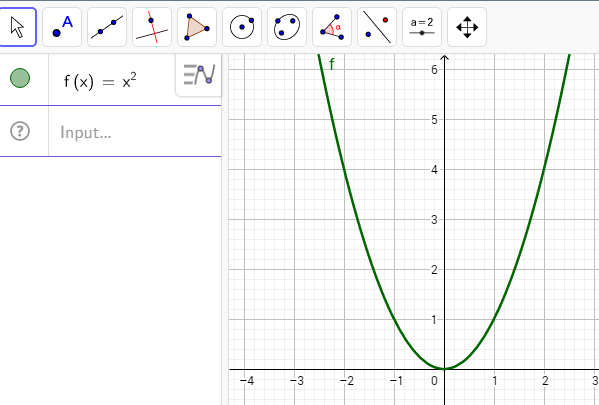Choose Reflect about Line tool
The height and width of the screenshot is (405, 599).
(x=377, y=27)
